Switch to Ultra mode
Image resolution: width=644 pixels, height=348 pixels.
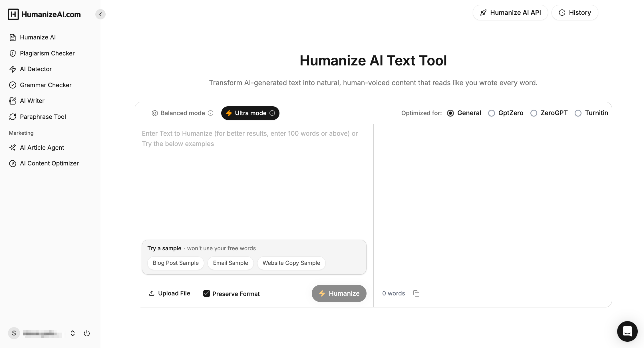(250, 113)
